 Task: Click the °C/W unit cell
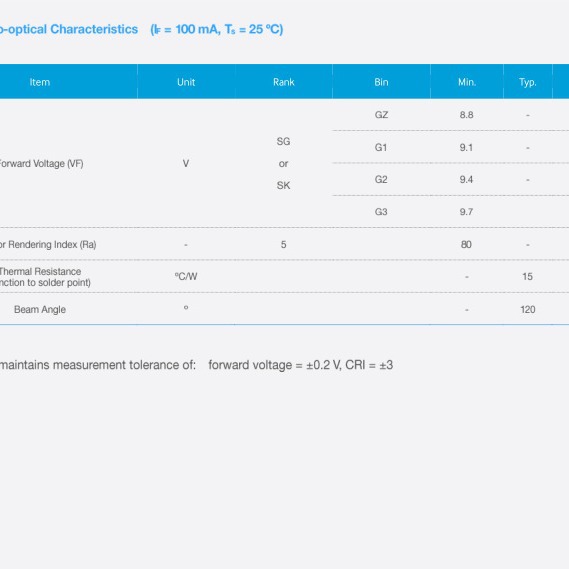tap(186, 277)
